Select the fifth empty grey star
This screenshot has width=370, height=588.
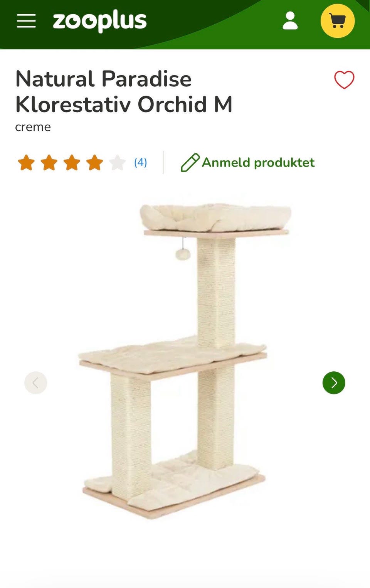click(x=117, y=163)
